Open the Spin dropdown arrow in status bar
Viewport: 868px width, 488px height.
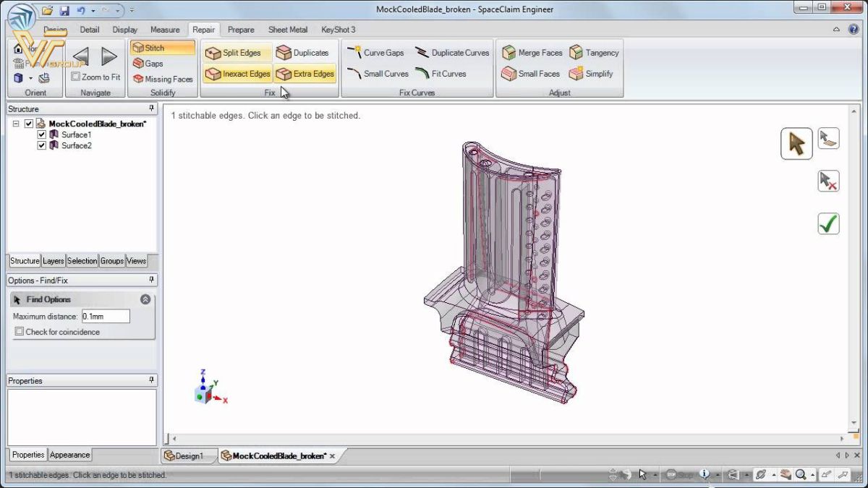[774, 475]
